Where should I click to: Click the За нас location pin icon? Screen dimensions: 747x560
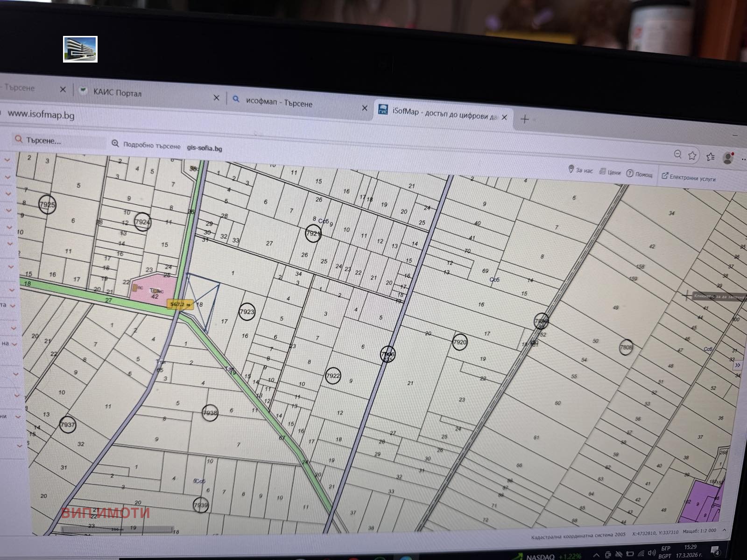point(571,169)
